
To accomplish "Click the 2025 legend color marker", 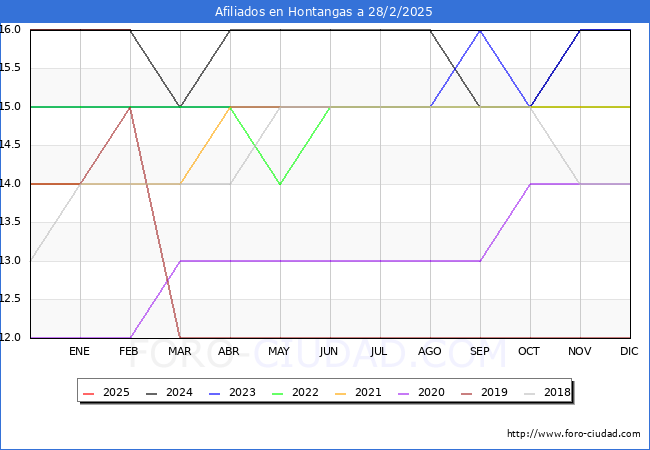I will (89, 393).
